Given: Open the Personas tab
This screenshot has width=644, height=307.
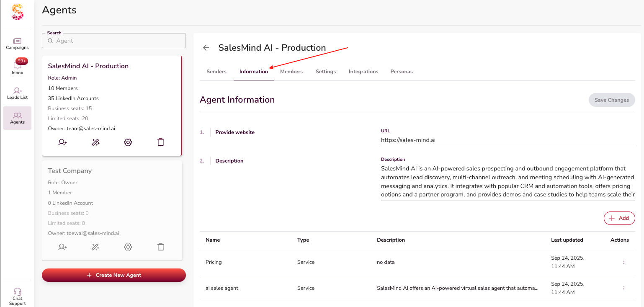Looking at the screenshot, I should point(401,72).
